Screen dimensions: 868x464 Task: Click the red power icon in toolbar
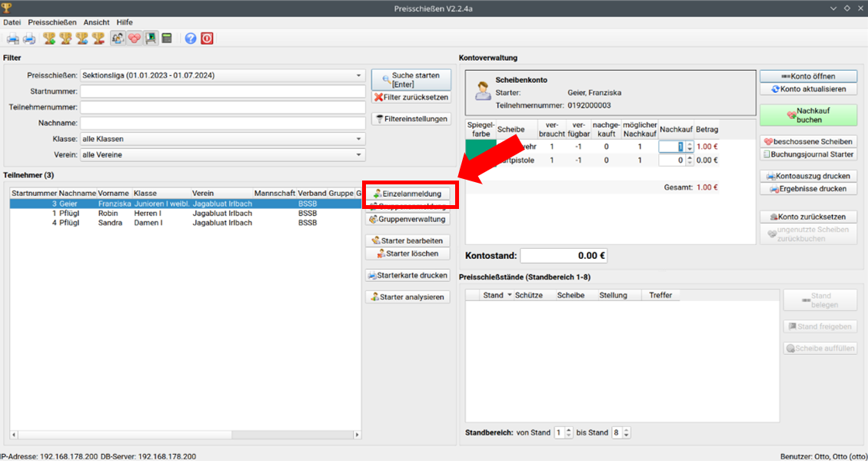coord(207,38)
